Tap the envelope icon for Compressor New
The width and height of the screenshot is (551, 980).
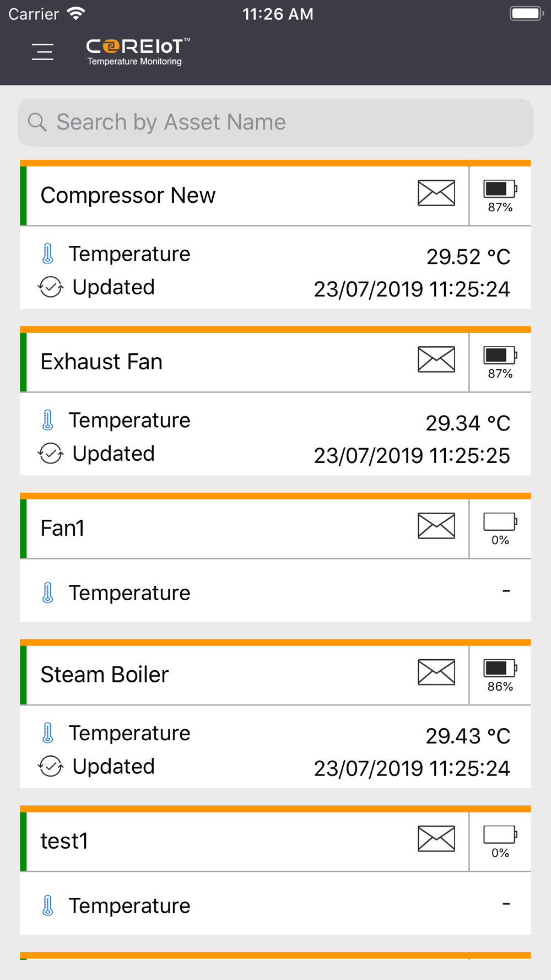[x=436, y=193]
